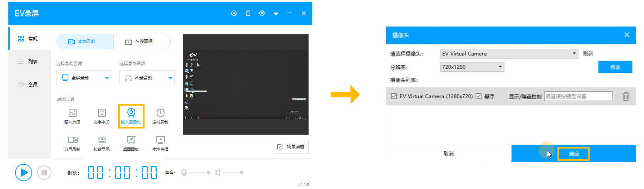Image resolution: width=644 pixels, height=189 pixels.
Task: Switch to 常规 sidebar tab
Action: tap(30, 39)
